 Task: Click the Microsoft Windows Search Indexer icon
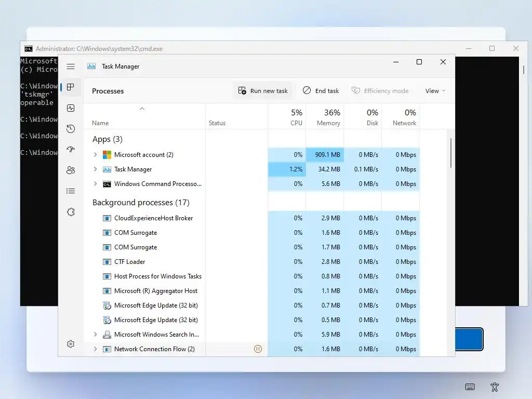pos(107,335)
